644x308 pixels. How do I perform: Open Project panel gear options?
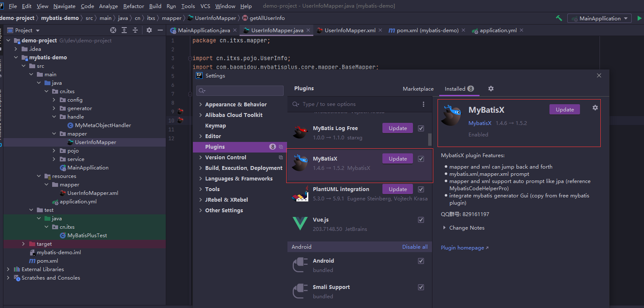point(149,30)
